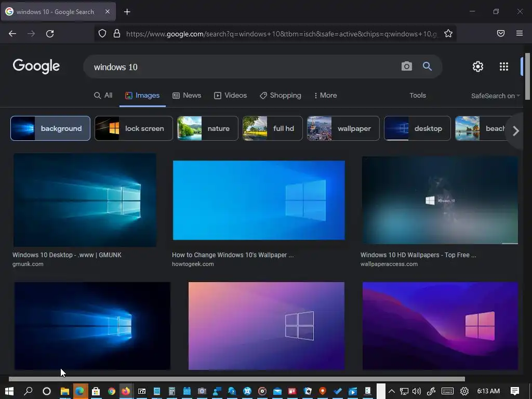Show more suggestion chips with right chevron

516,131
